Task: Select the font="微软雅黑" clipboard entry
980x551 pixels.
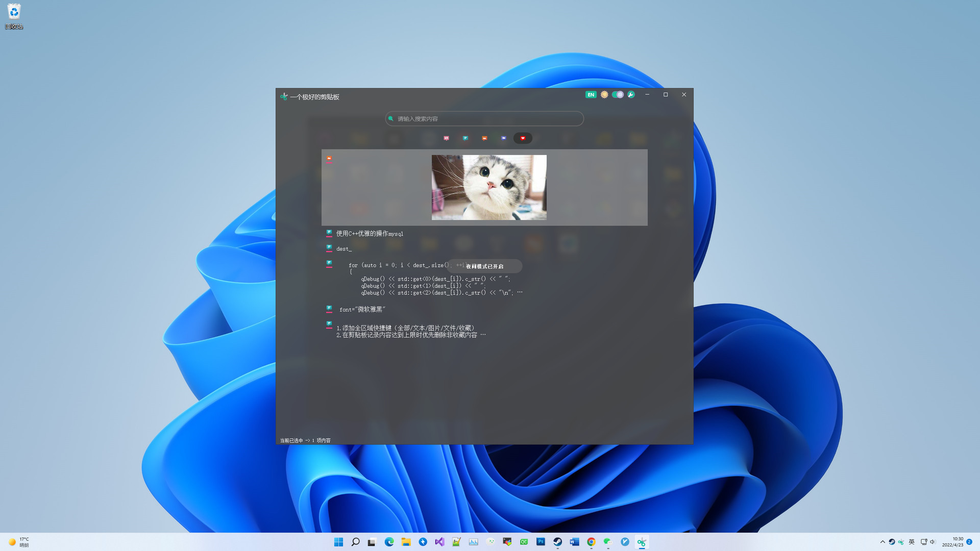Action: click(x=362, y=310)
